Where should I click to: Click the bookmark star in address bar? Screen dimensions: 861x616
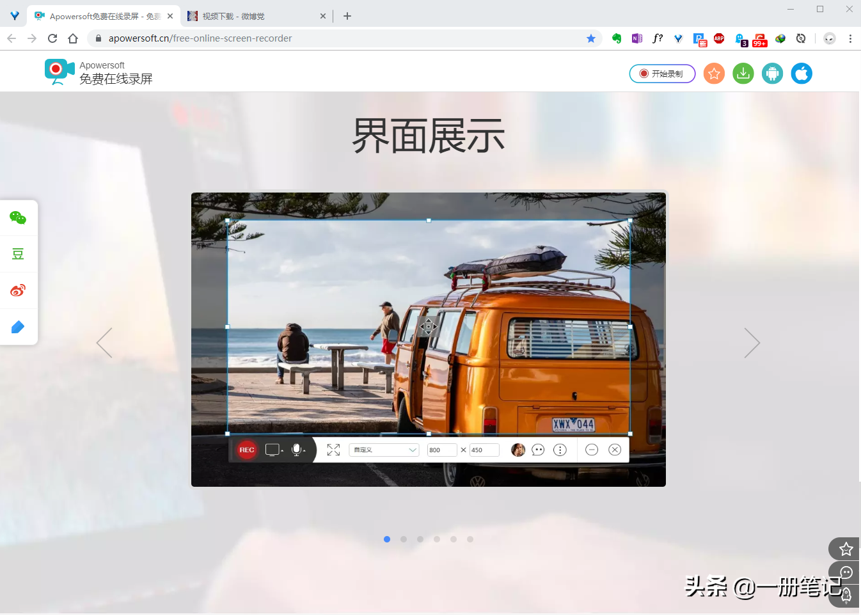tap(591, 38)
